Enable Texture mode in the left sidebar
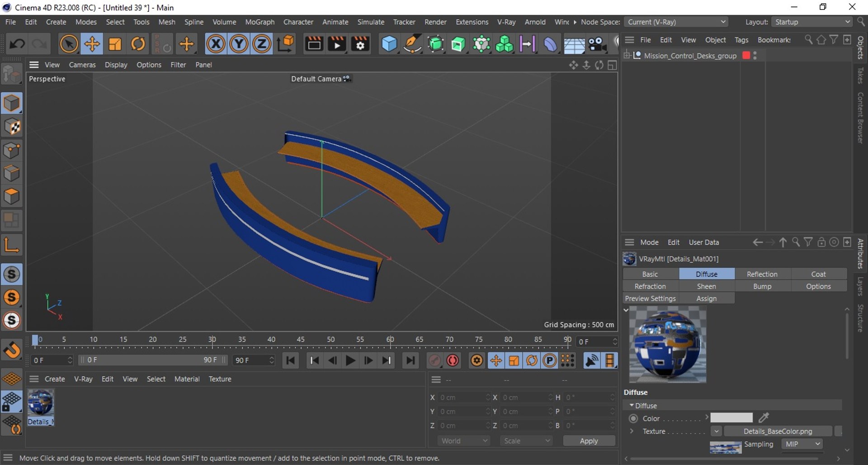The image size is (868, 465). pyautogui.click(x=12, y=127)
